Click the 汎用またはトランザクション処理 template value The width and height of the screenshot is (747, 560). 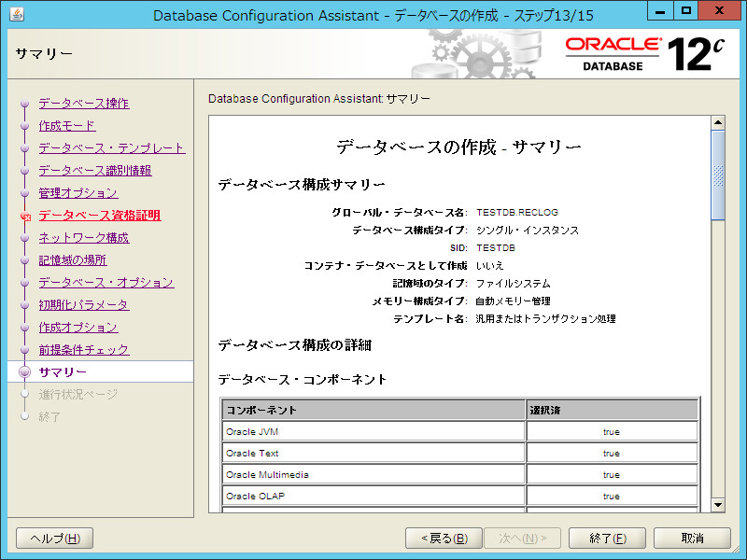point(546,319)
